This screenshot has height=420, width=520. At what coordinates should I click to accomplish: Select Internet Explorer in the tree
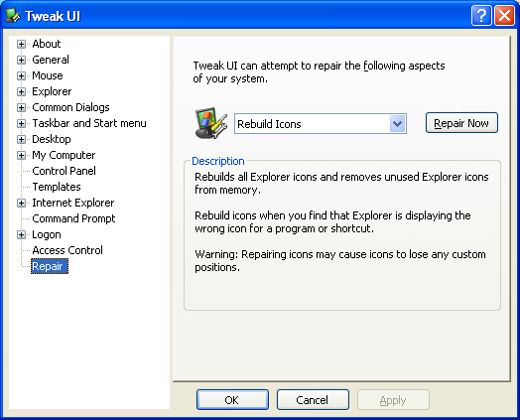pos(73,203)
